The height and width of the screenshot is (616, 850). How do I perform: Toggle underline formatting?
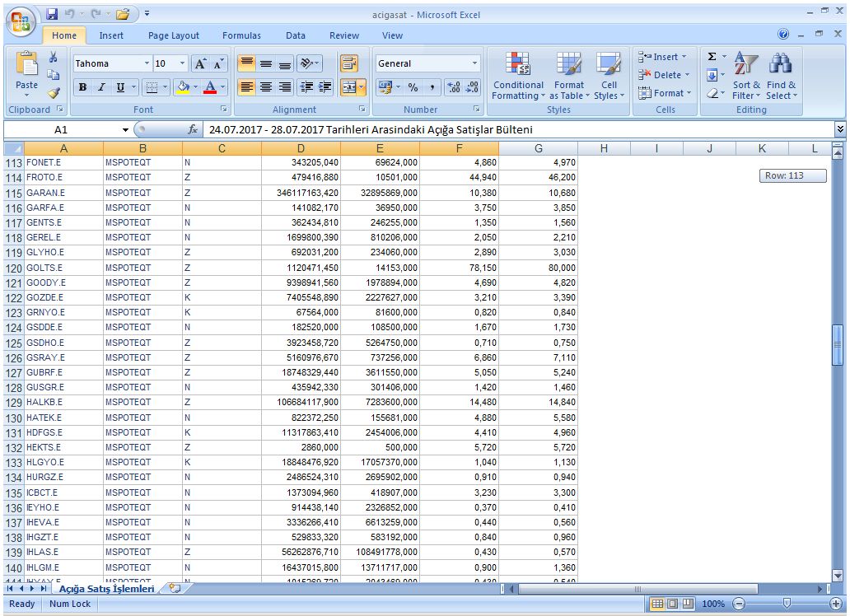[x=120, y=86]
